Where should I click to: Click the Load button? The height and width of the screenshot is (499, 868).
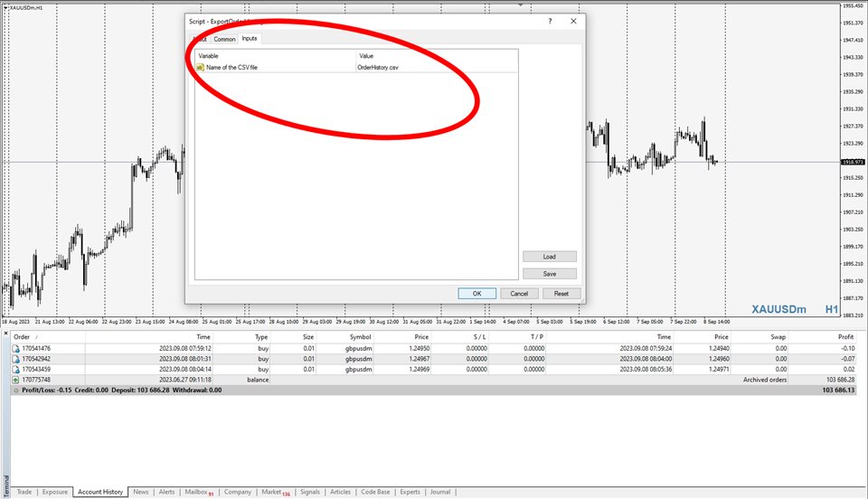coord(549,257)
